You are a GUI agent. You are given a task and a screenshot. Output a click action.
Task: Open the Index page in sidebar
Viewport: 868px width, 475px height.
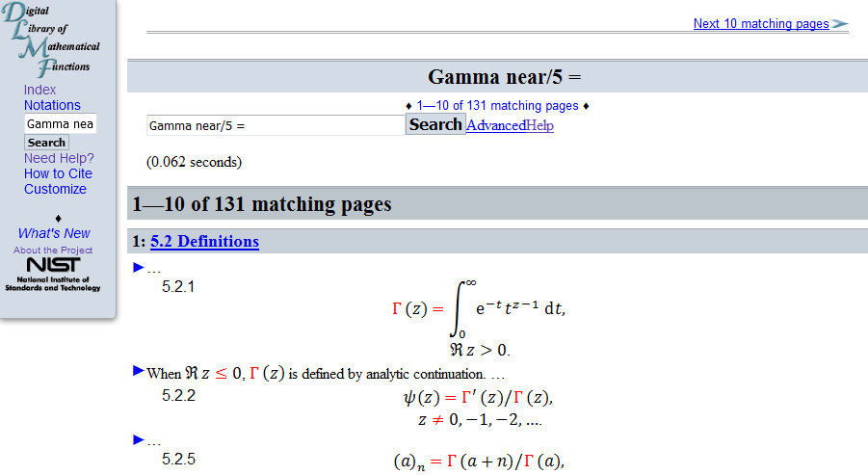[39, 90]
